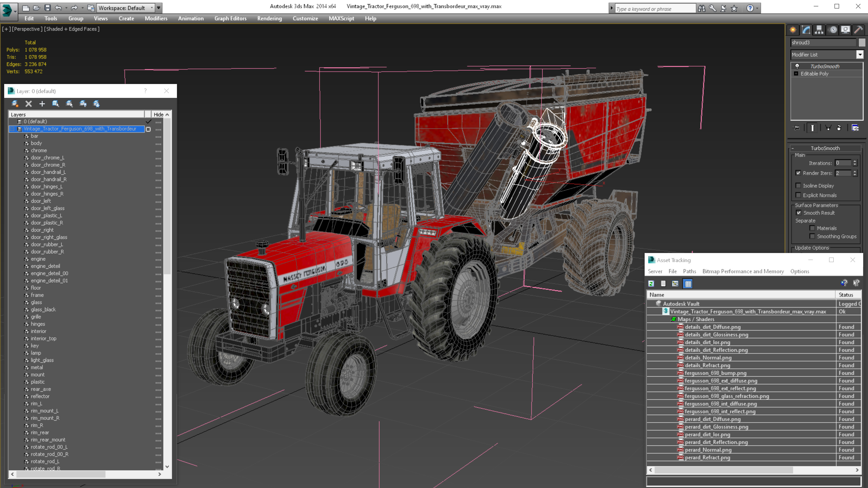Open Bitmap Performance and Memory menu
This screenshot has height=488, width=868.
[743, 271]
